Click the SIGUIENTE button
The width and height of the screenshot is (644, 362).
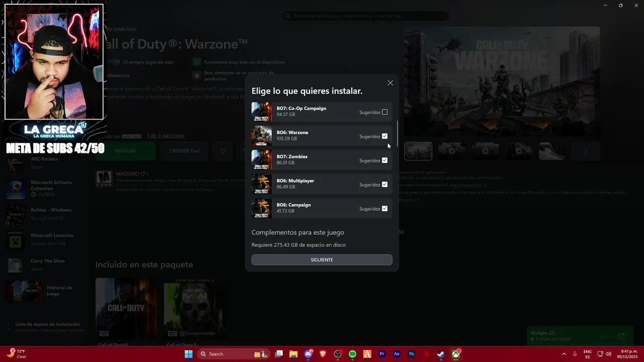coord(322,260)
